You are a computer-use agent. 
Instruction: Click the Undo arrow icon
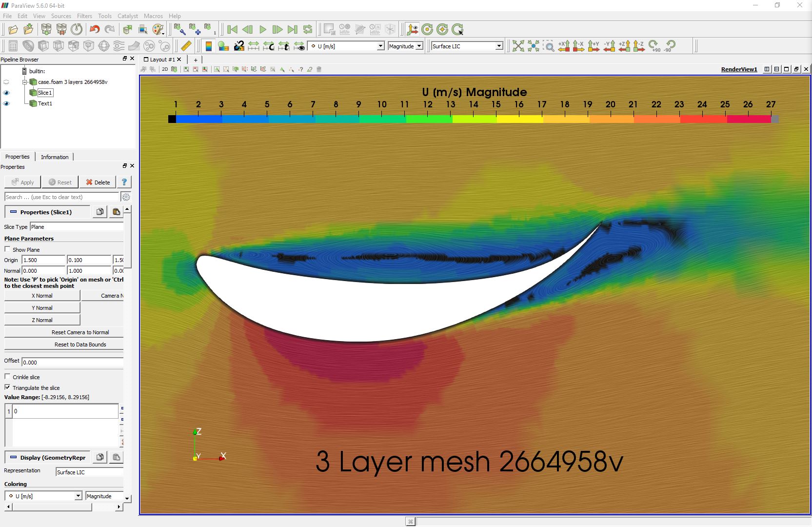95,30
